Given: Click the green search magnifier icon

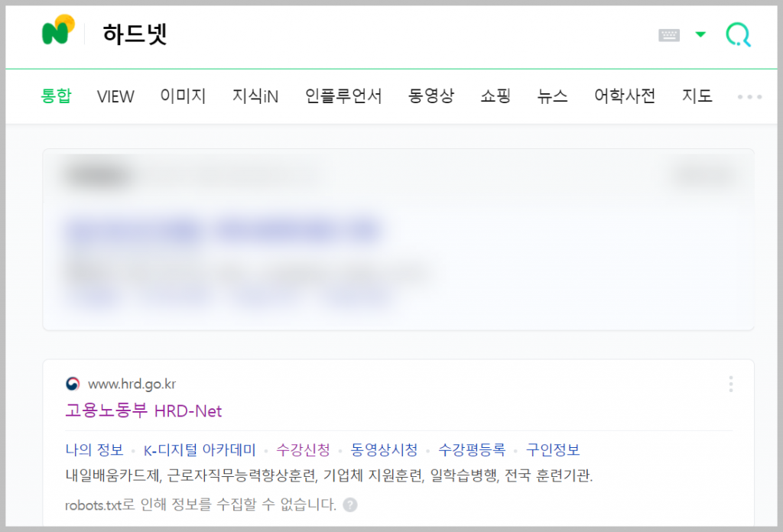Looking at the screenshot, I should [x=738, y=35].
